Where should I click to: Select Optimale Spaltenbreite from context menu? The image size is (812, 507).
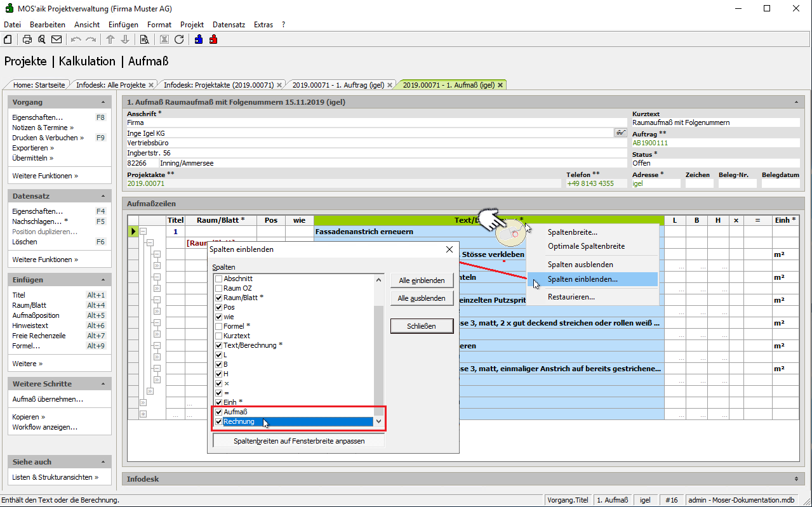tap(586, 246)
